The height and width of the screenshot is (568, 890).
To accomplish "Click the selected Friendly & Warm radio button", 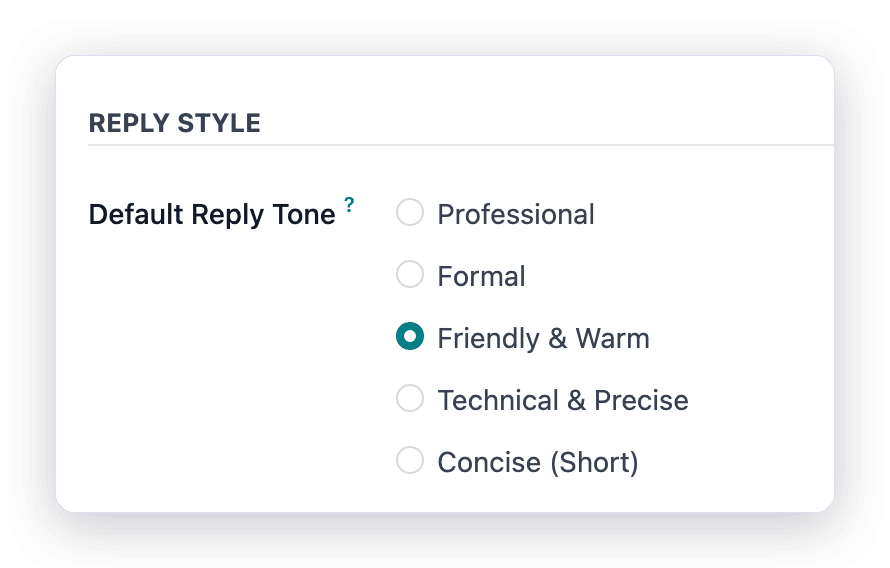I will click(410, 336).
